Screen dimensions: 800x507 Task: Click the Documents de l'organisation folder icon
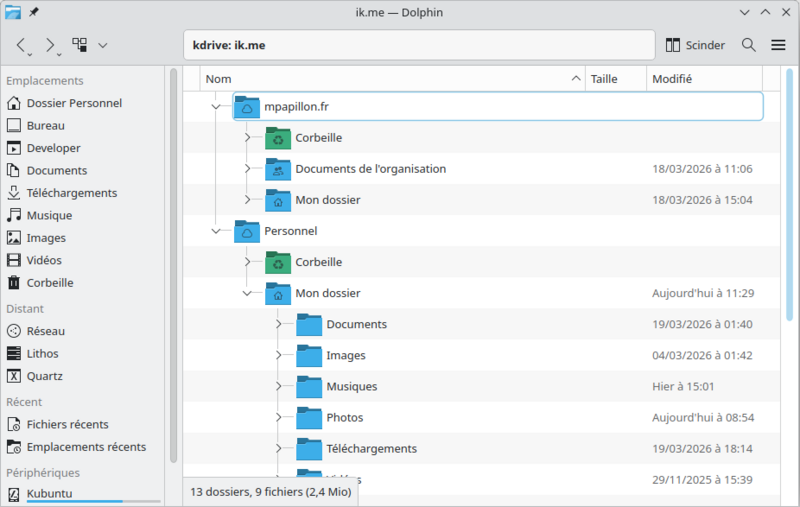[278, 169]
